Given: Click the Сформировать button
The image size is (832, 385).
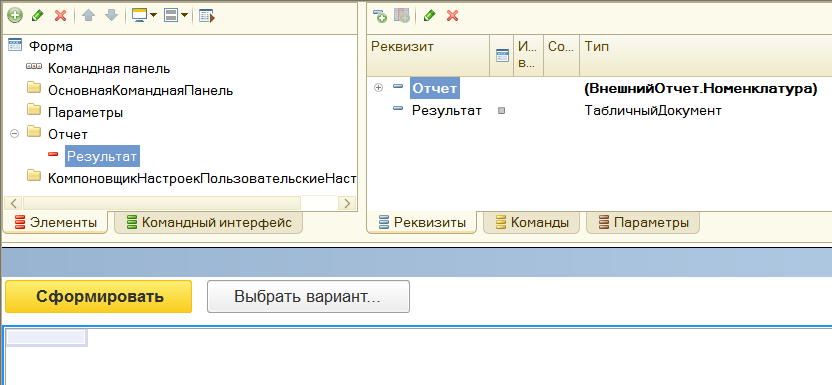Looking at the screenshot, I should (x=99, y=296).
